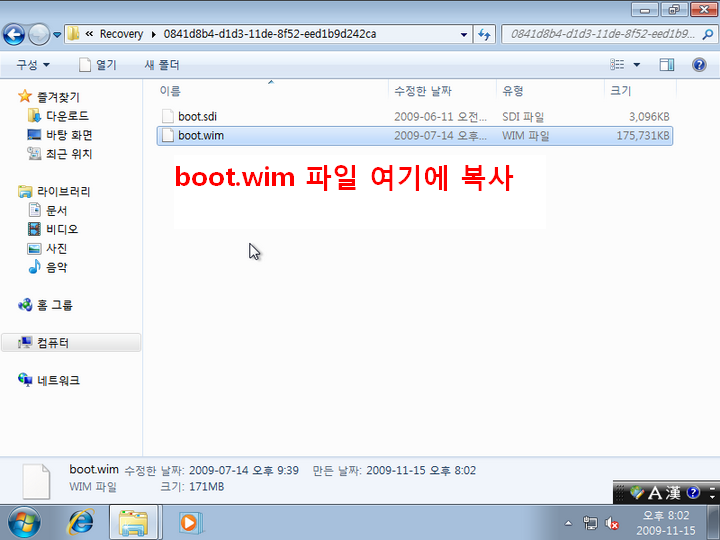Click the boot.wim file icon
720x540 pixels.
[x=168, y=135]
